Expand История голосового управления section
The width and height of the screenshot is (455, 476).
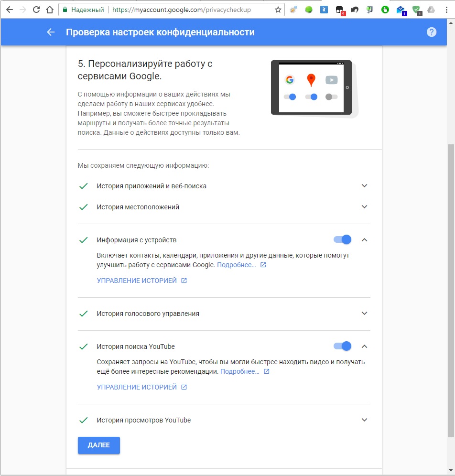coord(364,314)
